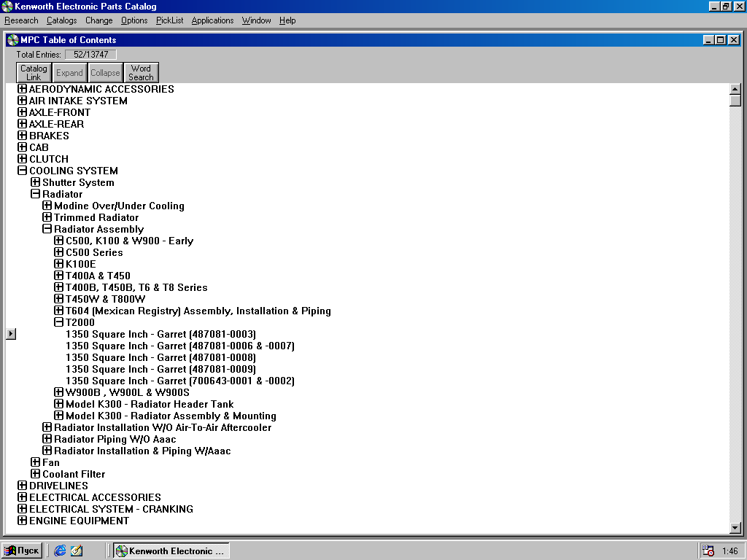This screenshot has height=560, width=747.
Task: Select Garret (487081-0006 & -0007) entry
Action: click(x=180, y=346)
